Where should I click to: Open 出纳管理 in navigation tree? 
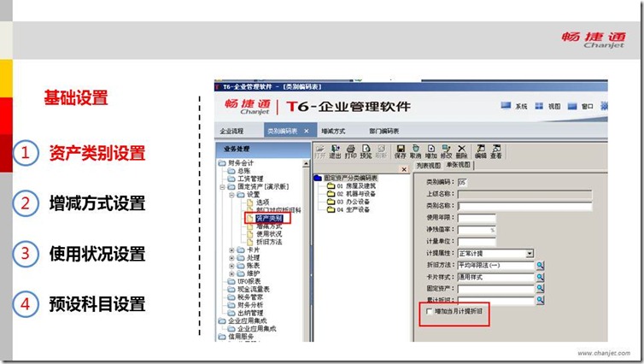tap(250, 313)
